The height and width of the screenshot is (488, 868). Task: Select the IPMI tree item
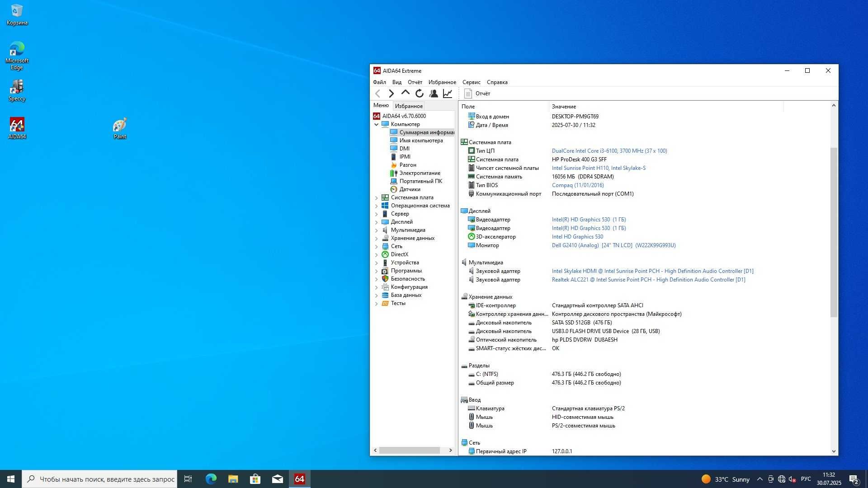(400, 157)
